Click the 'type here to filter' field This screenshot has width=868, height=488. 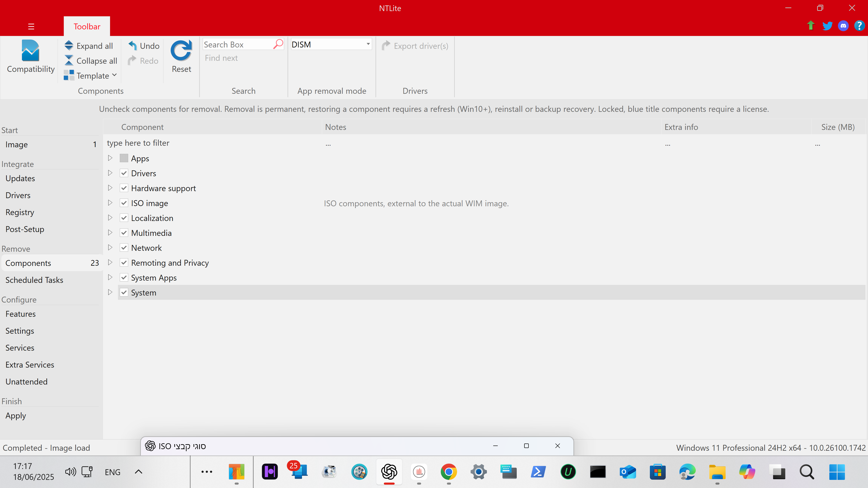[x=212, y=143]
